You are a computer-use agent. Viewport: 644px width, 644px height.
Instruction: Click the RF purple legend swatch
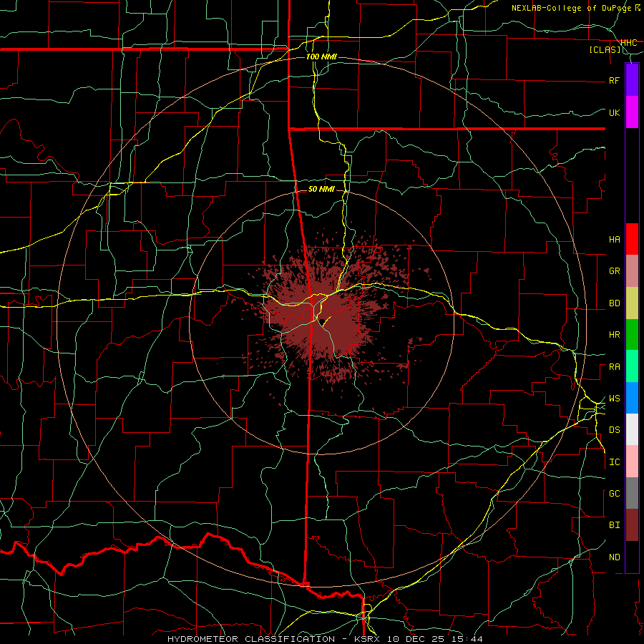pyautogui.click(x=632, y=80)
